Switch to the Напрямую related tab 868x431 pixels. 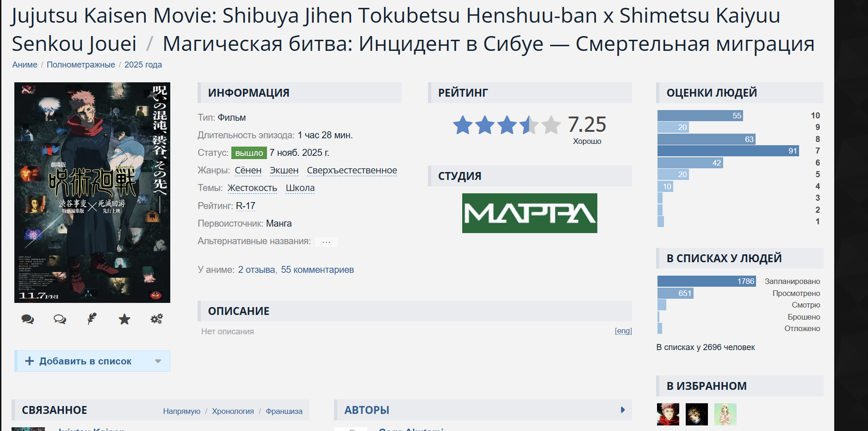click(x=181, y=411)
